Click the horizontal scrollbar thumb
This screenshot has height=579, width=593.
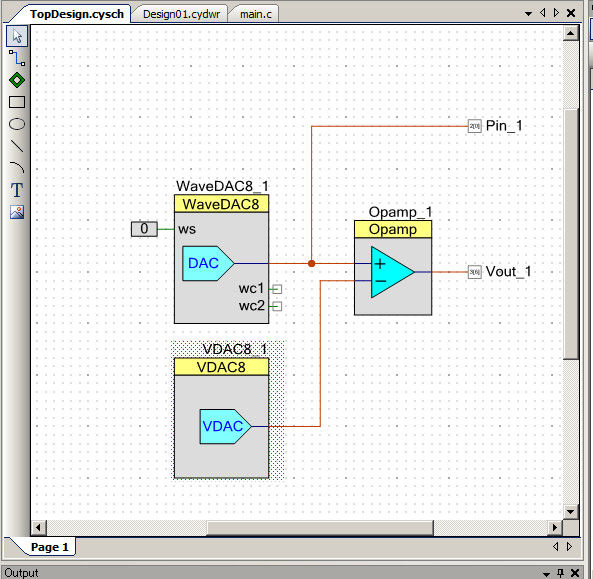[x=320, y=527]
